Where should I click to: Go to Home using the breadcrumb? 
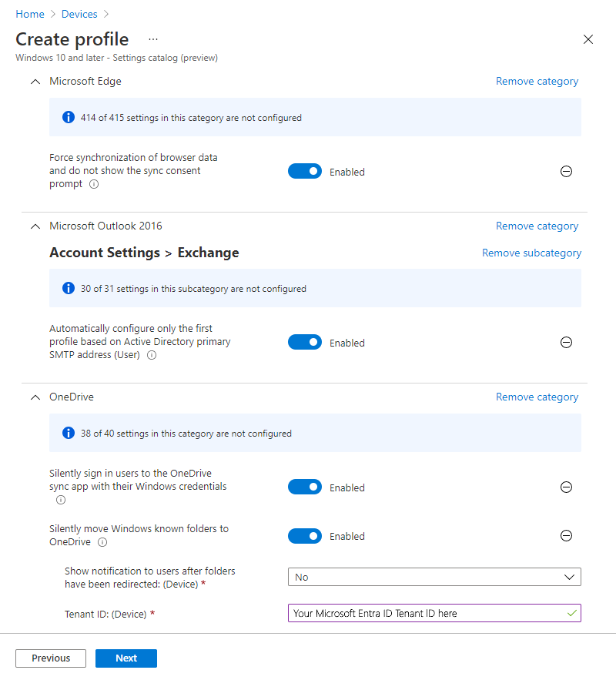click(x=30, y=13)
